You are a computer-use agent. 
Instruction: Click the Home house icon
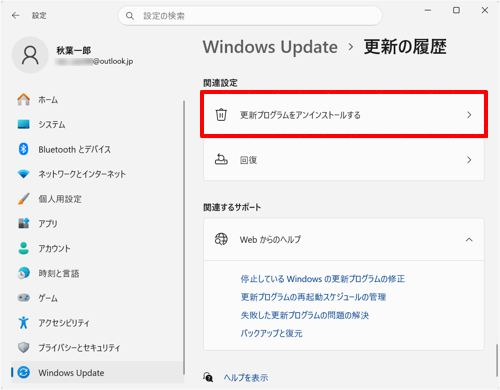tap(23, 99)
